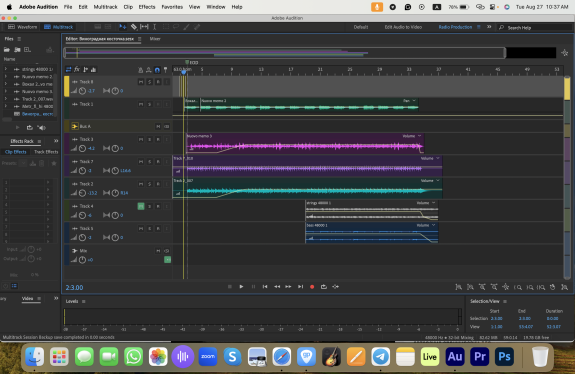Click the Play button in the transport

click(x=241, y=287)
